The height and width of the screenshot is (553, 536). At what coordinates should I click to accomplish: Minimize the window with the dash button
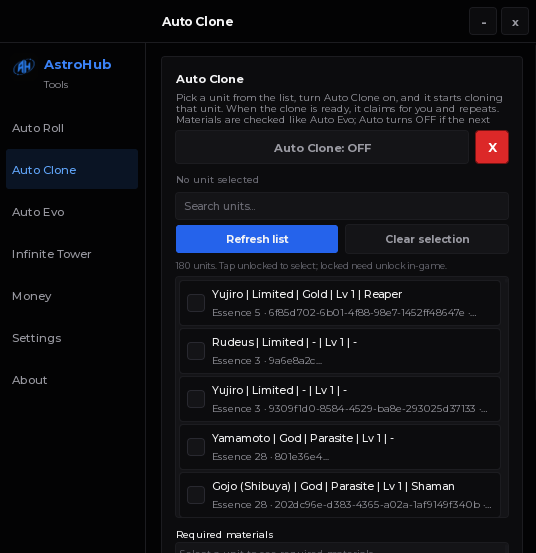click(x=483, y=22)
